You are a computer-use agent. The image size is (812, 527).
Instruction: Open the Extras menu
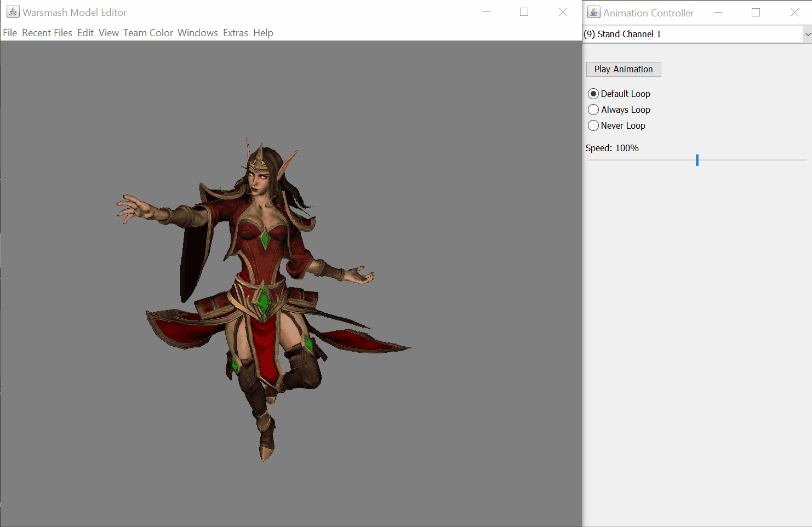tap(236, 33)
